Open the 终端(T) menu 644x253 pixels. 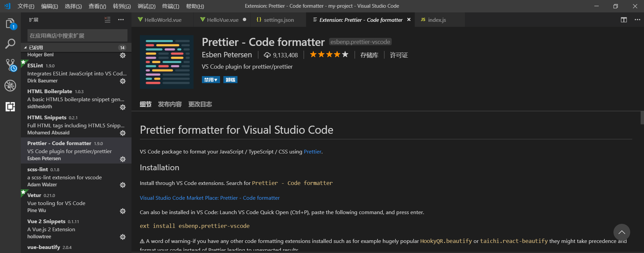170,6
